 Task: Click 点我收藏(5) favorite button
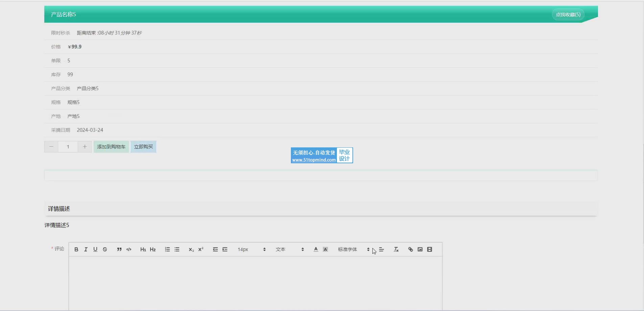[568, 15]
